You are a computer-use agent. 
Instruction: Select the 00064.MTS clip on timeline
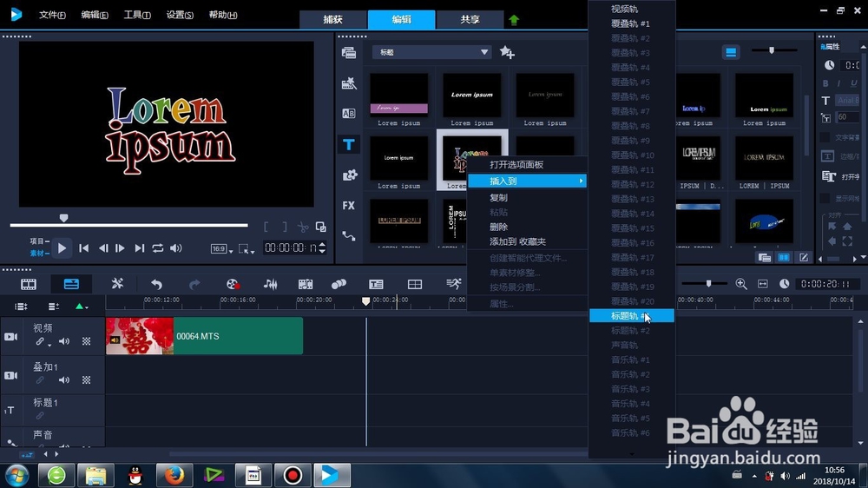(204, 336)
